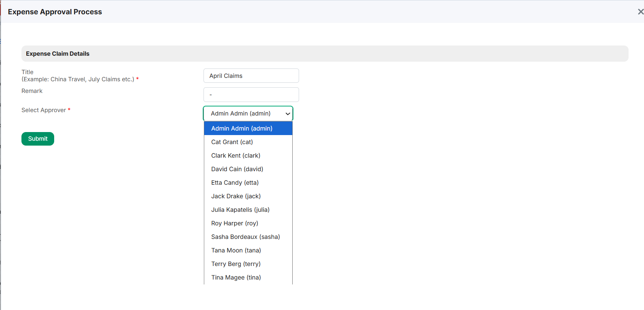Screen dimensions: 644x310
Task: Choose Jack Drake (jack) from dropdown
Action: click(248, 196)
